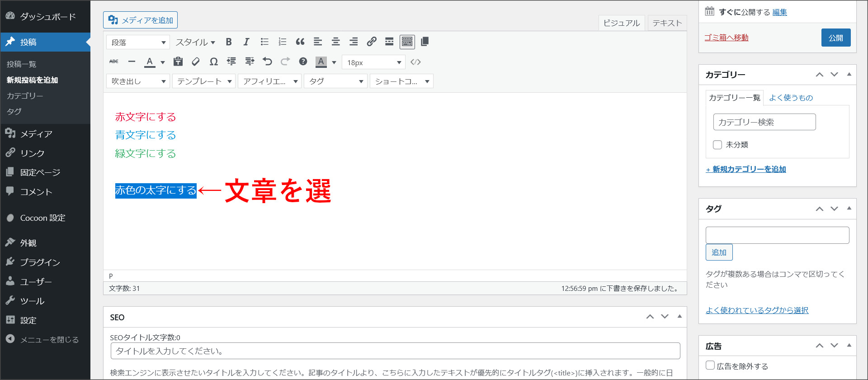Switch to the ビジュアル editor tab

[622, 23]
